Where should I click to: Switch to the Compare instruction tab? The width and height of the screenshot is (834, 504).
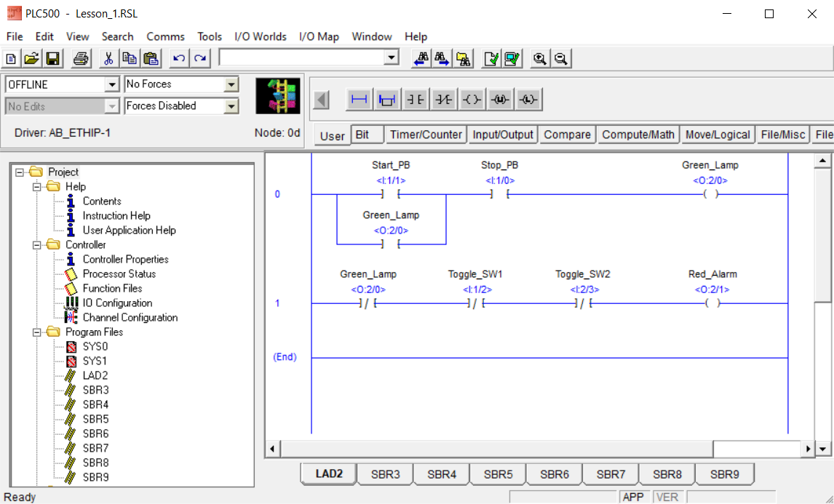click(567, 135)
